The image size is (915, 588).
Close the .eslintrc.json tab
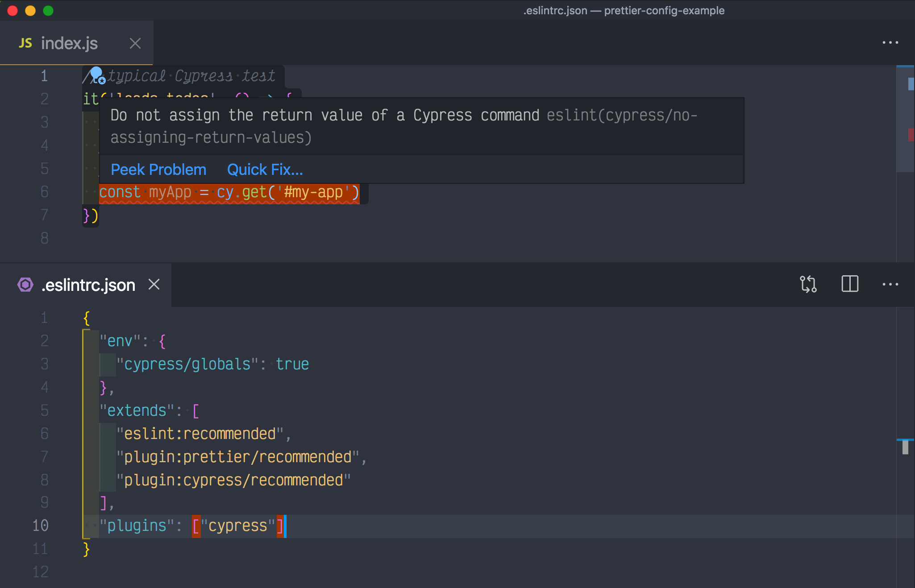154,284
